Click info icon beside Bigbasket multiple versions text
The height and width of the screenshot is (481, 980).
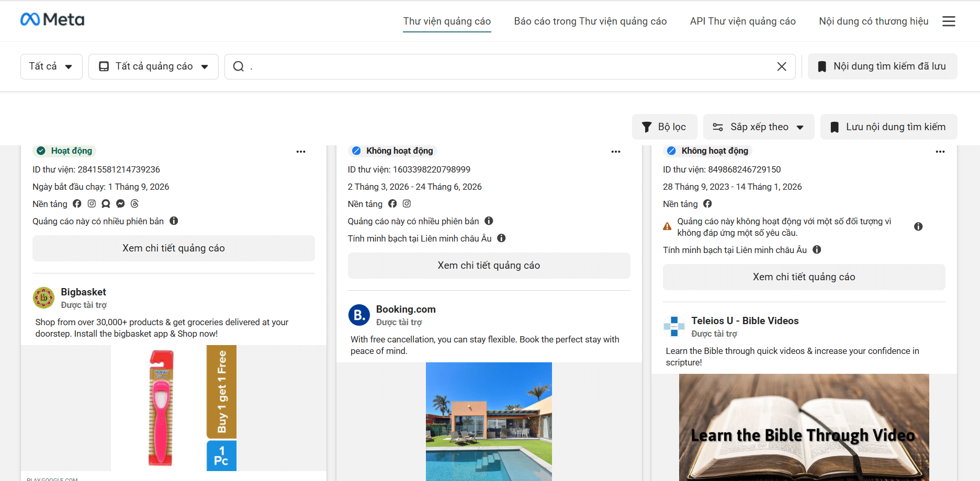tap(174, 221)
